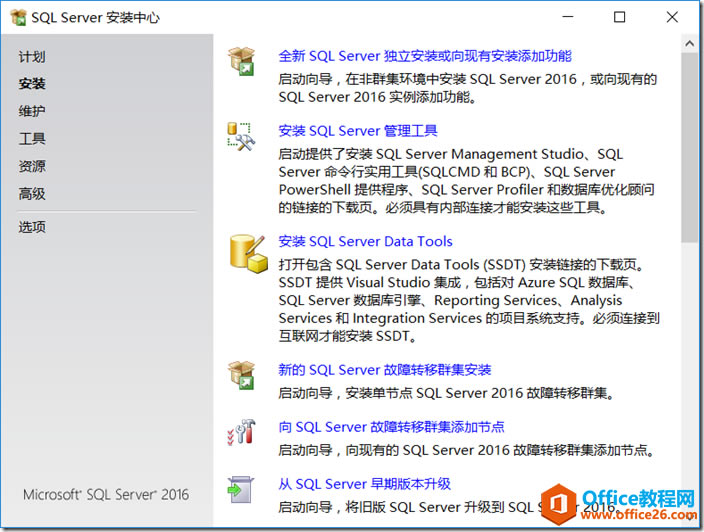The image size is (704, 532).
Task: Open the 工具 sidebar section
Action: (x=32, y=139)
